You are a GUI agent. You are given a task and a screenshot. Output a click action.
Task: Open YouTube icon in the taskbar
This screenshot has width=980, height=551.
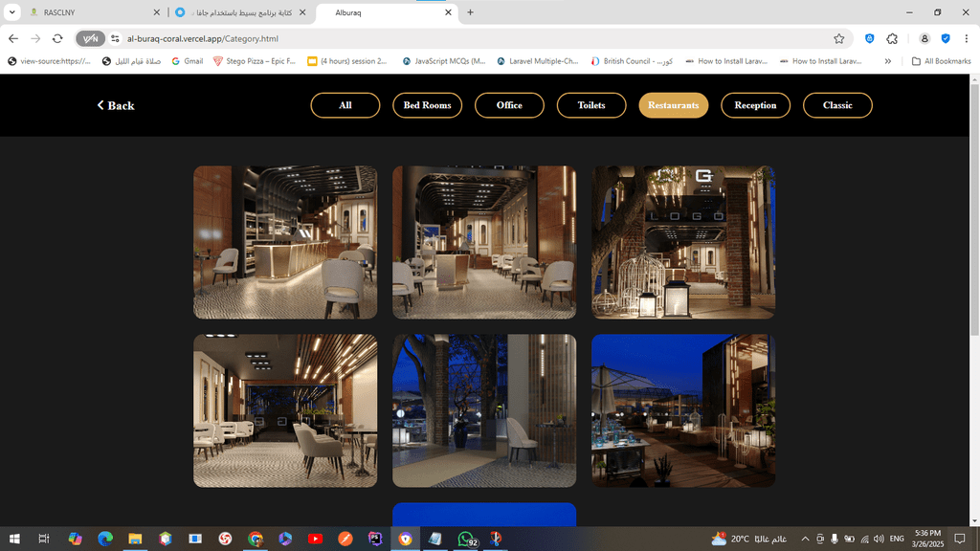(x=315, y=540)
